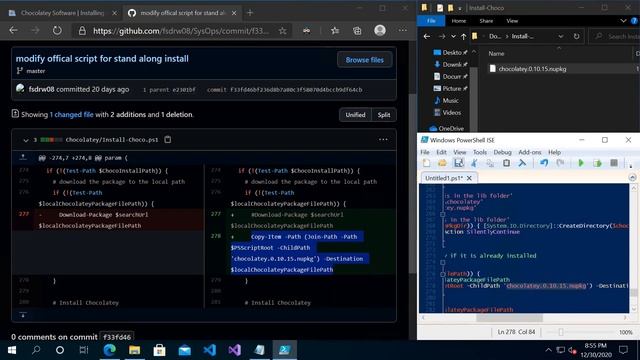Image resolution: width=640 pixels, height=360 pixels.
Task: Open Tools menu in PowerShell ISE
Action: pyautogui.click(x=480, y=152)
